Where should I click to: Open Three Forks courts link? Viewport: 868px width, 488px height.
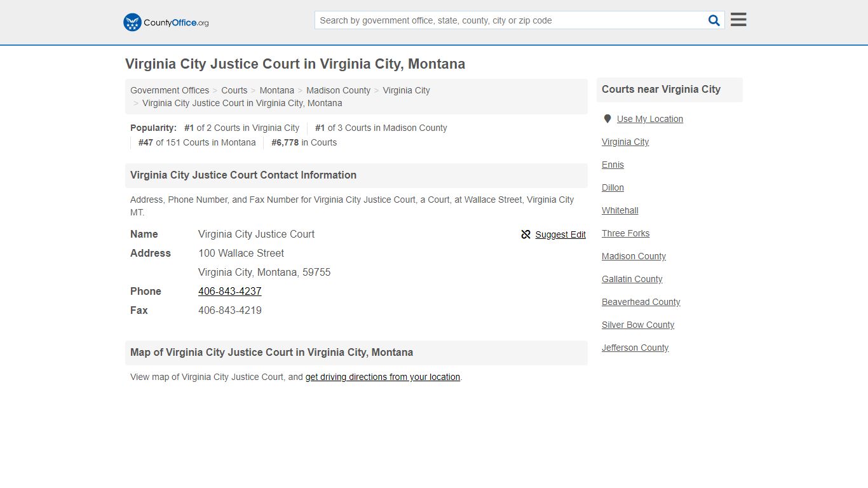click(x=626, y=233)
